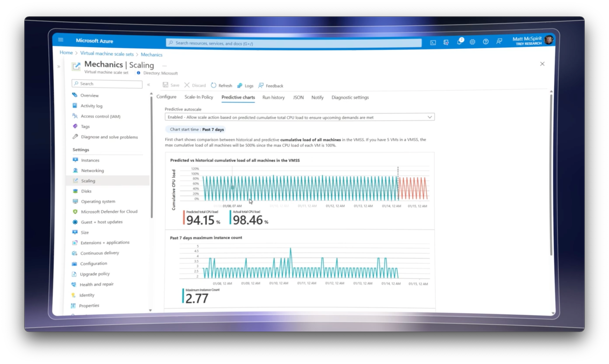Open Instances in the Settings menu
Viewport: 609px width, 364px height.
tap(90, 160)
